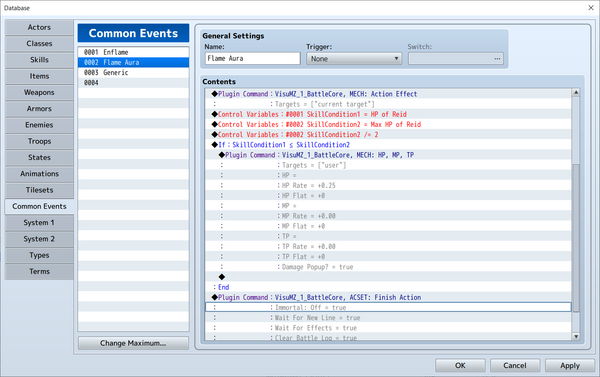Open the Skills database tab
Screen dimensions: 600x377
[x=39, y=60]
